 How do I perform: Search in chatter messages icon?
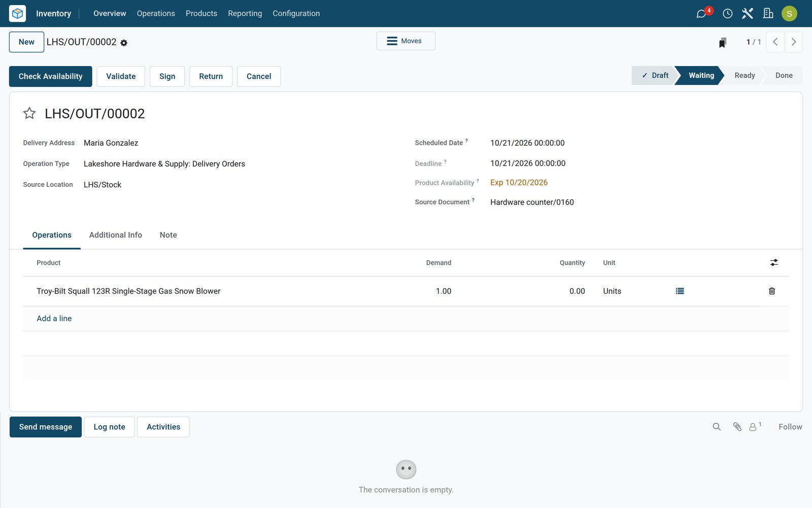pos(717,427)
